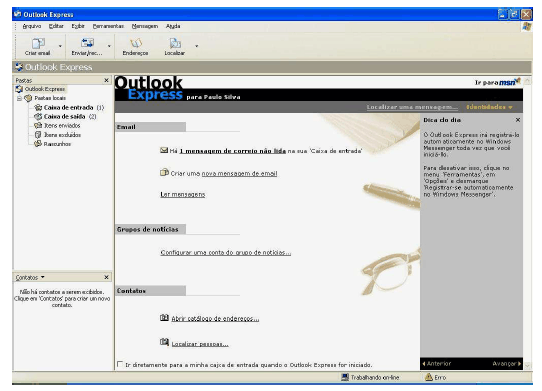
Task: Select the Caixa de saída folder
Action: [65, 117]
